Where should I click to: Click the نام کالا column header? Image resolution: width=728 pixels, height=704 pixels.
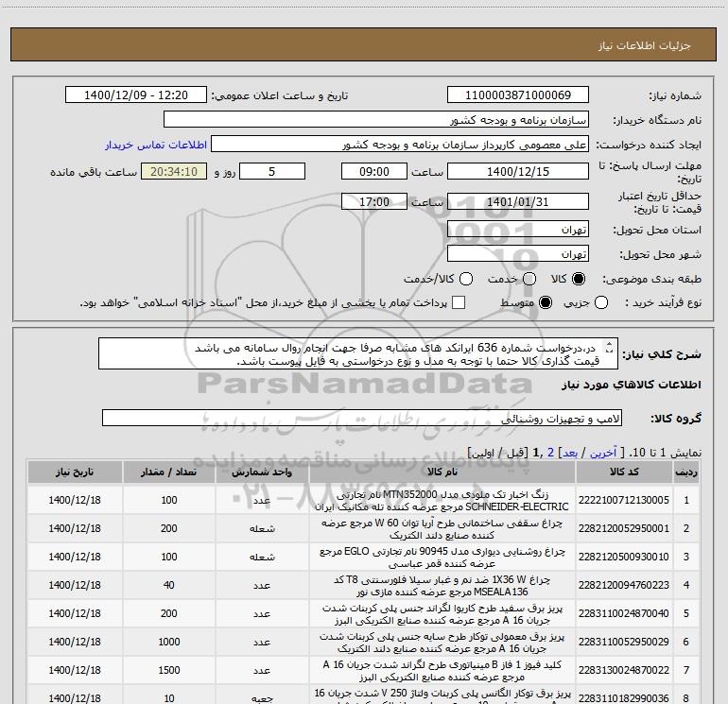pyautogui.click(x=442, y=472)
